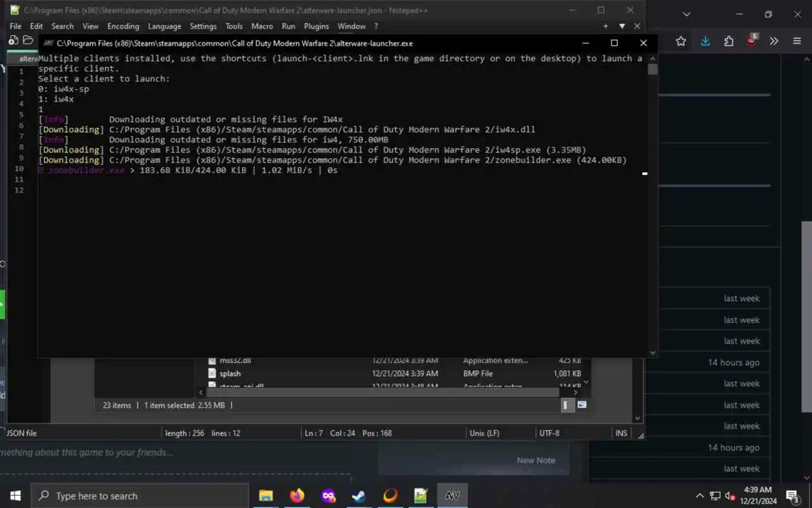This screenshot has width=812, height=508.
Task: Click the Type here to search box
Action: pyautogui.click(x=140, y=496)
